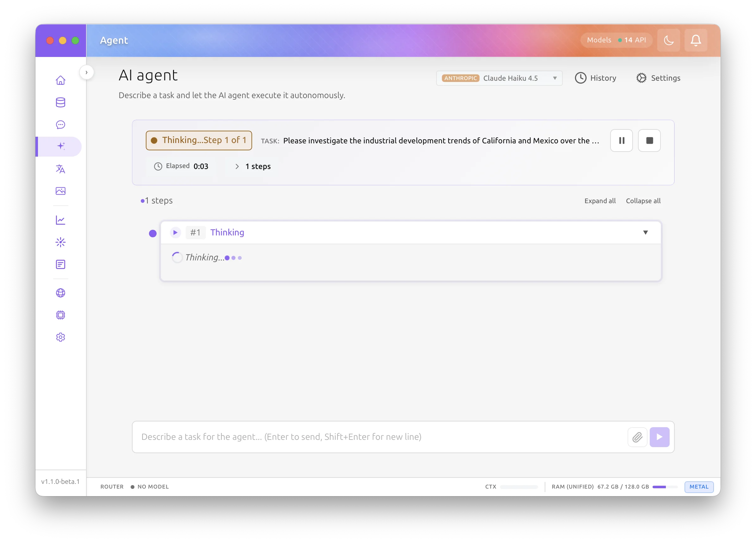This screenshot has width=756, height=543.
Task: Click the notifications bell icon
Action: click(x=695, y=41)
